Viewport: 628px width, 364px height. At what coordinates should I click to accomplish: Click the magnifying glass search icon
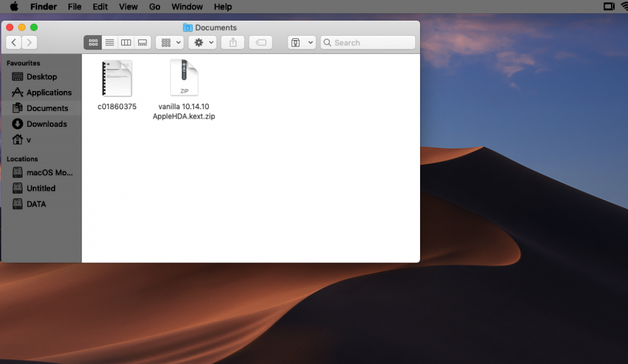327,43
